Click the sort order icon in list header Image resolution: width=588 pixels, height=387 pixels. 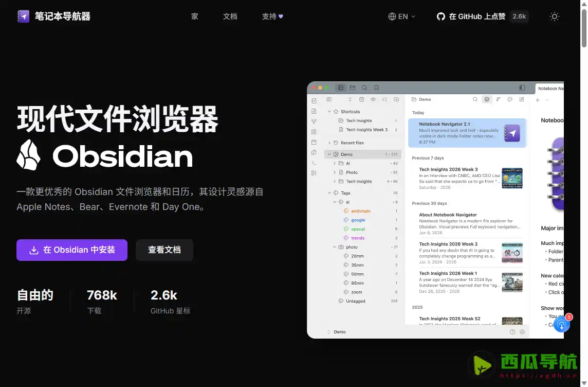pyautogui.click(x=499, y=99)
